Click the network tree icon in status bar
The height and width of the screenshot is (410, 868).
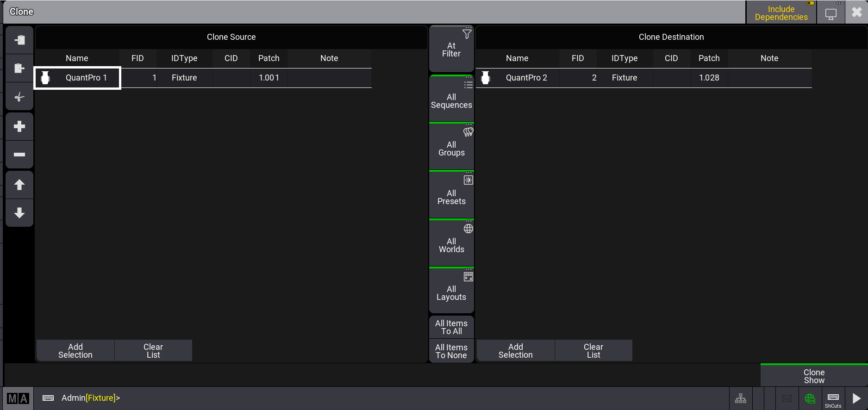pyautogui.click(x=740, y=398)
